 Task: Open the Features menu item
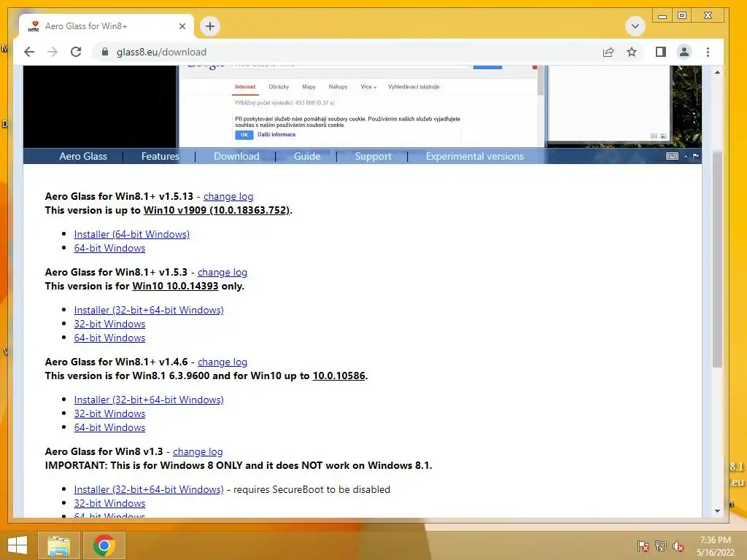click(x=160, y=156)
